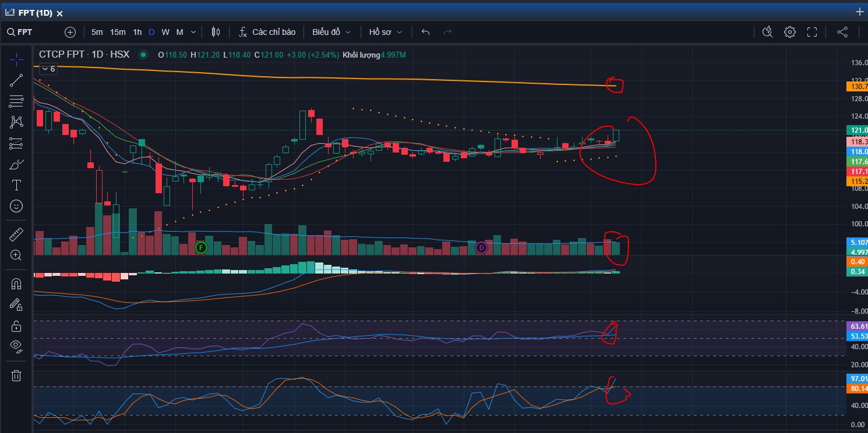Switch to the 15m timeframe
This screenshot has height=433, width=868.
point(118,32)
